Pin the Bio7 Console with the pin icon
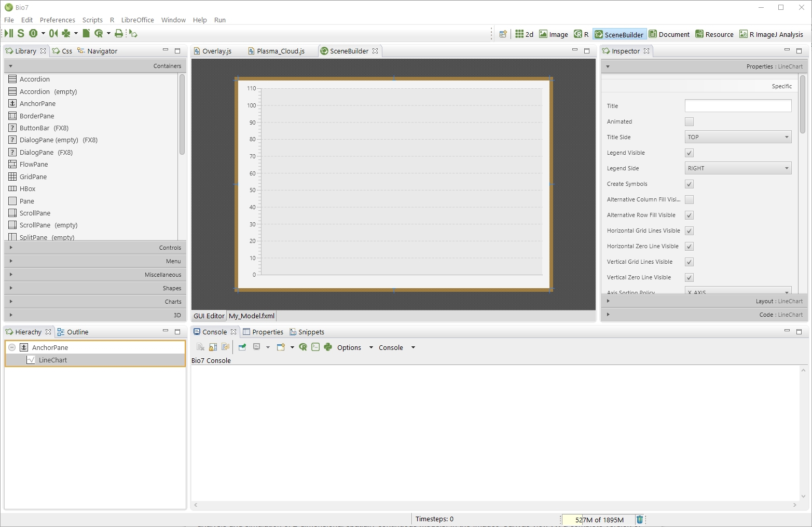812x527 pixels. pos(242,347)
